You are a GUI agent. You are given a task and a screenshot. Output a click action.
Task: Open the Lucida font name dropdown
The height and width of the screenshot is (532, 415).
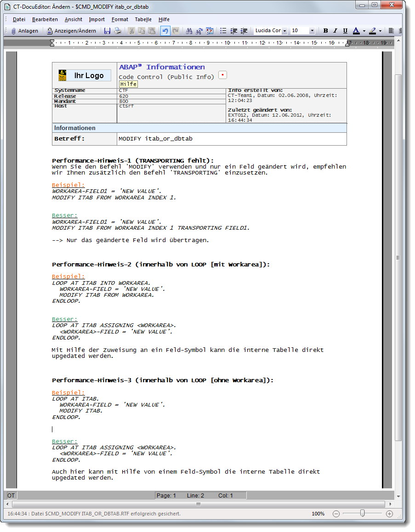284,31
